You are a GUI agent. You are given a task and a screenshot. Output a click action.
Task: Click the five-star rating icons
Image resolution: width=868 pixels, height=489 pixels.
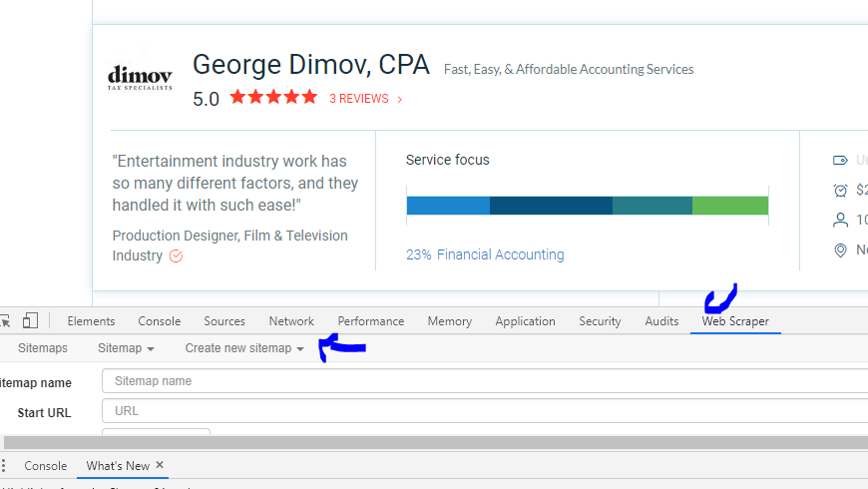click(273, 98)
